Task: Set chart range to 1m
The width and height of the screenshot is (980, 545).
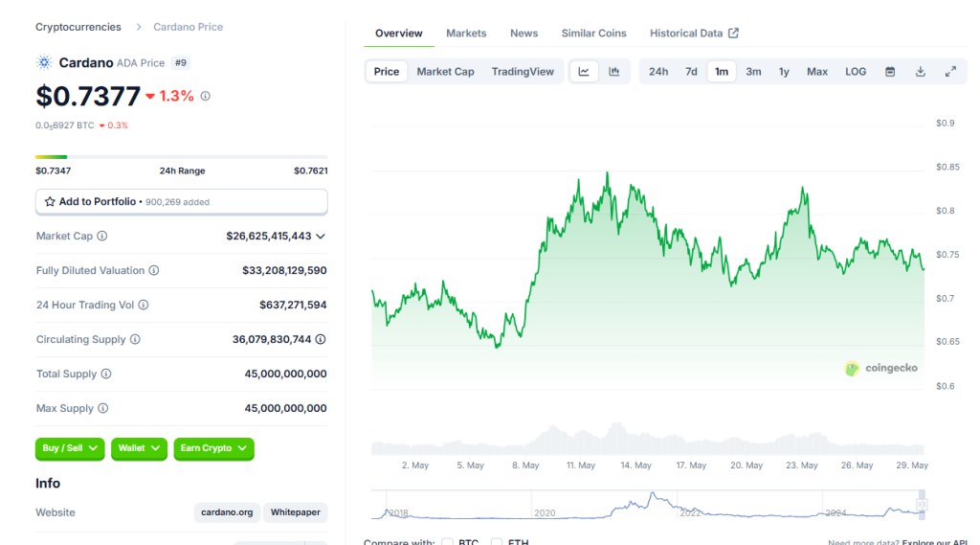Action: pyautogui.click(x=722, y=71)
